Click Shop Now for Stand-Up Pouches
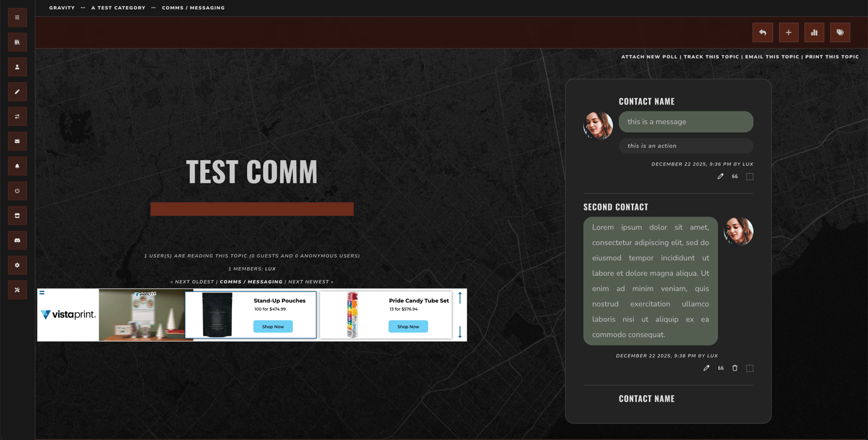The image size is (868, 440). point(273,327)
